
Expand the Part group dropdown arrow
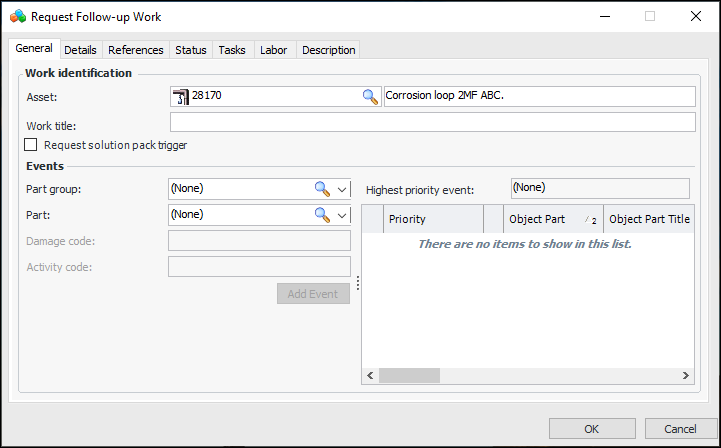342,188
